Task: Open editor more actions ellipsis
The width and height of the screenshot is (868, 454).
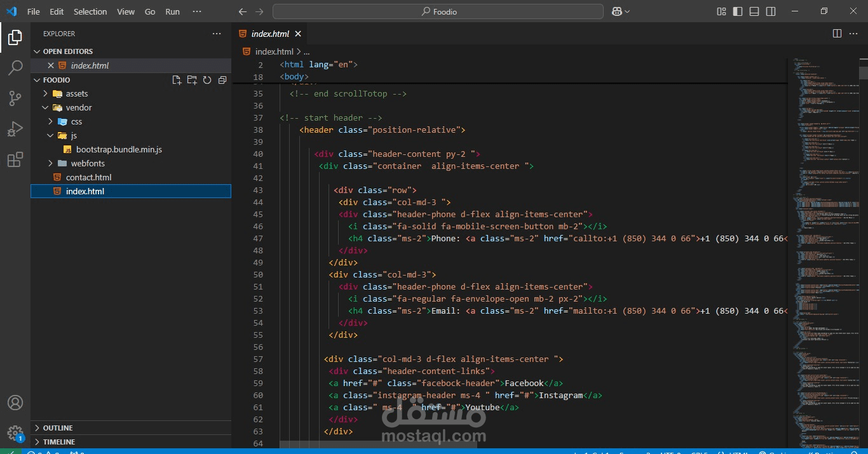Action: tap(853, 34)
